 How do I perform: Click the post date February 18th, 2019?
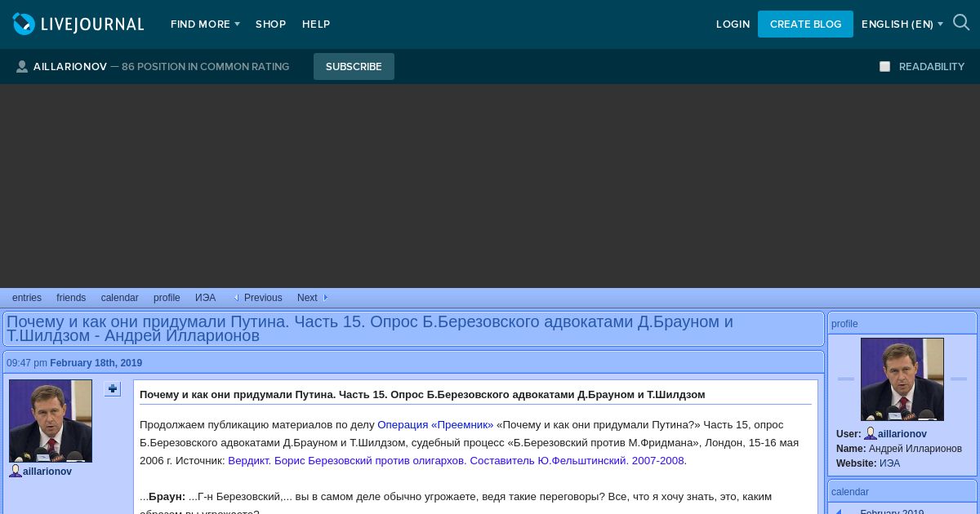point(96,363)
